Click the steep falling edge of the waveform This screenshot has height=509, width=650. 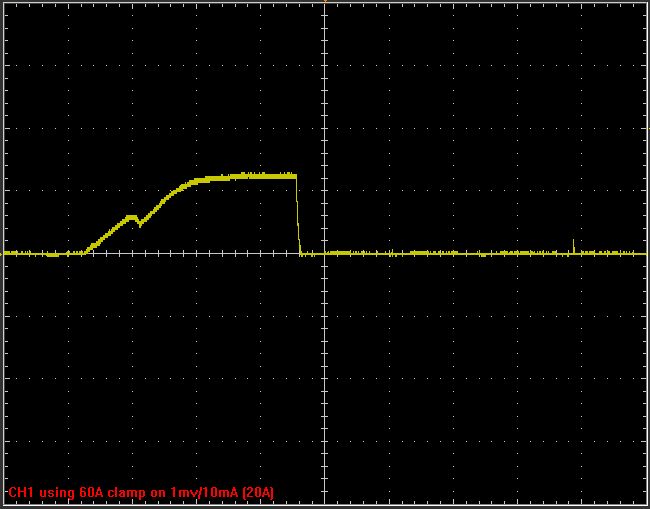tap(298, 215)
